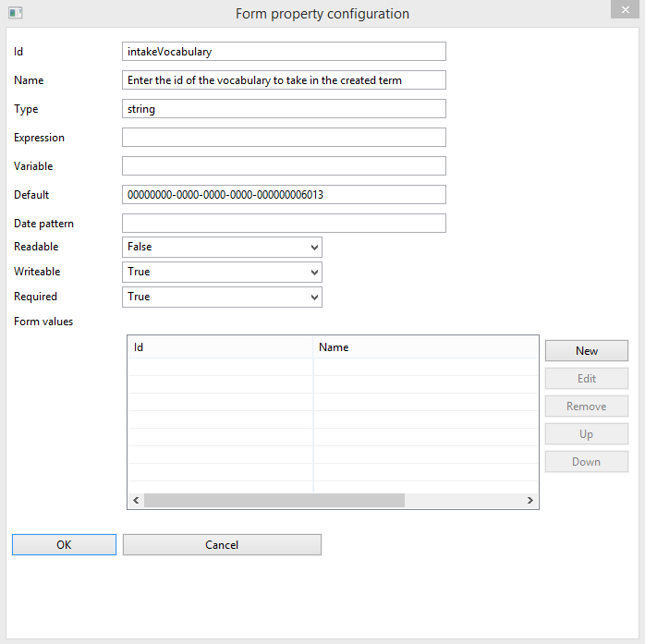The height and width of the screenshot is (644, 645).
Task: Cancel the form property dialog
Action: 222,545
